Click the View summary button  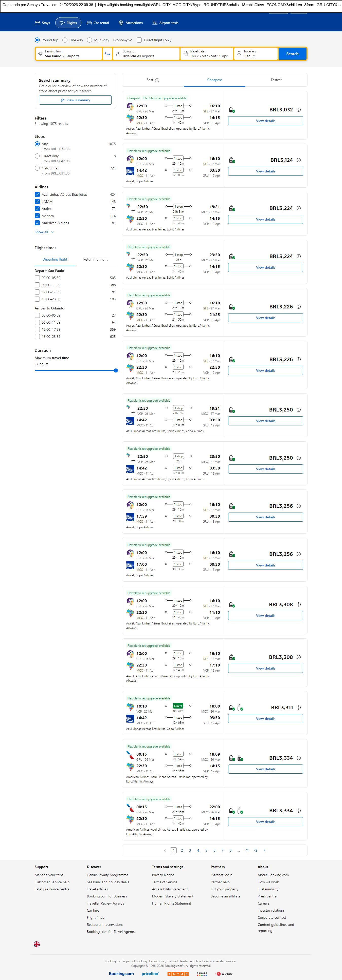click(75, 100)
